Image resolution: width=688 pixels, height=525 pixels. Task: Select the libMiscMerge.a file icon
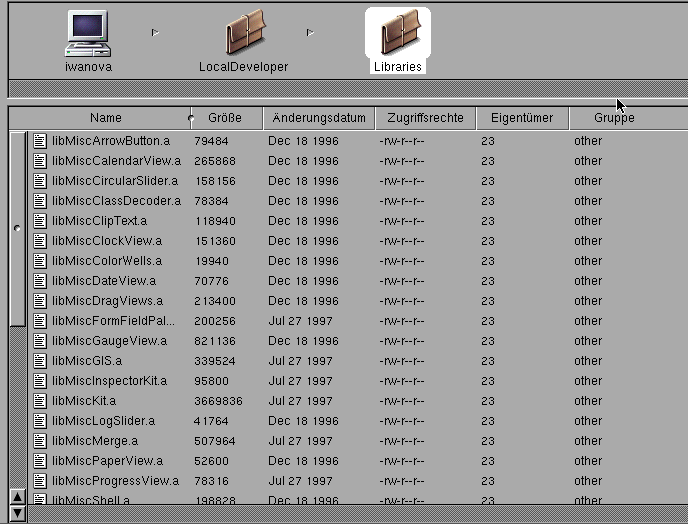coord(40,441)
